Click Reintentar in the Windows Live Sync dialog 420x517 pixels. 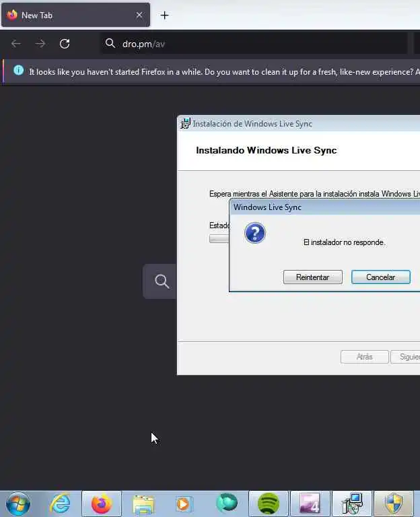click(x=312, y=277)
